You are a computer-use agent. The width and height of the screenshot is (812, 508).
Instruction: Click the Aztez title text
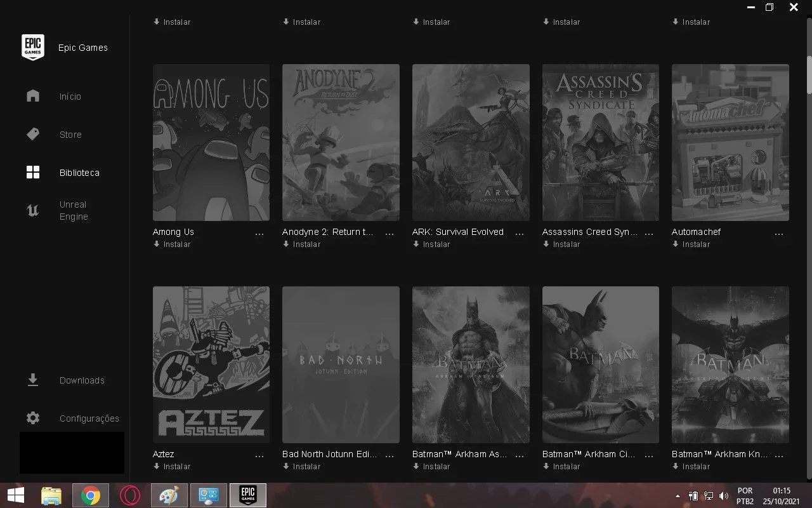pyautogui.click(x=163, y=454)
